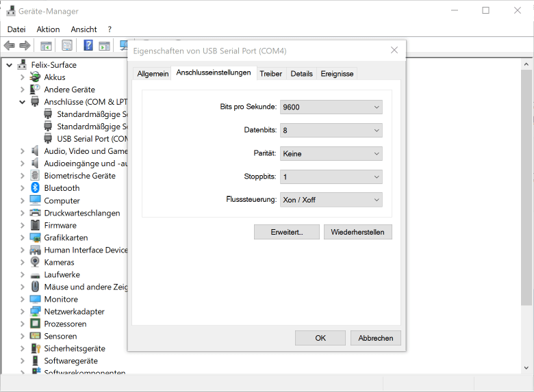Click the Laufwerke drive icon
This screenshot has height=392, width=534.
pos(35,275)
